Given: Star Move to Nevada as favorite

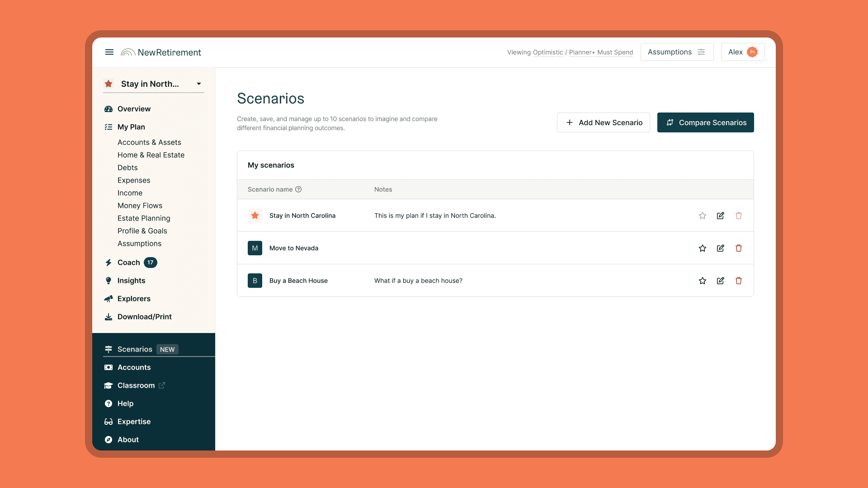Looking at the screenshot, I should coord(702,248).
